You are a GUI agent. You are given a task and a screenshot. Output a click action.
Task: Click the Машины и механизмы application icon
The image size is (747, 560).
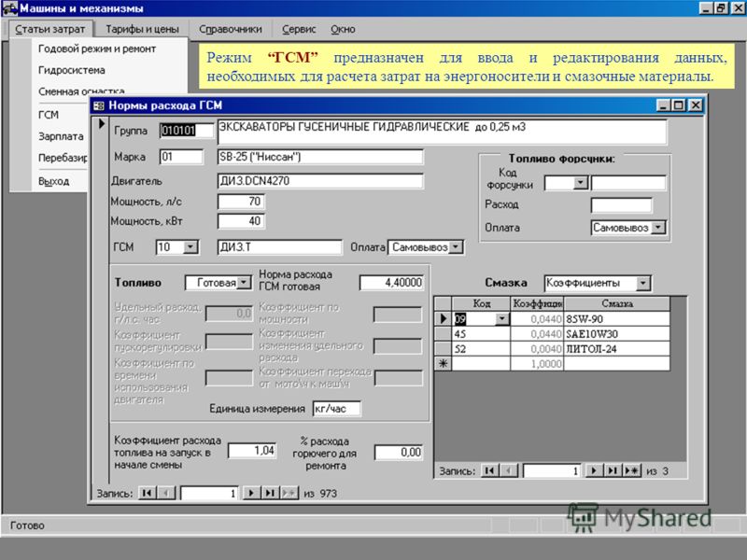tap(9, 8)
